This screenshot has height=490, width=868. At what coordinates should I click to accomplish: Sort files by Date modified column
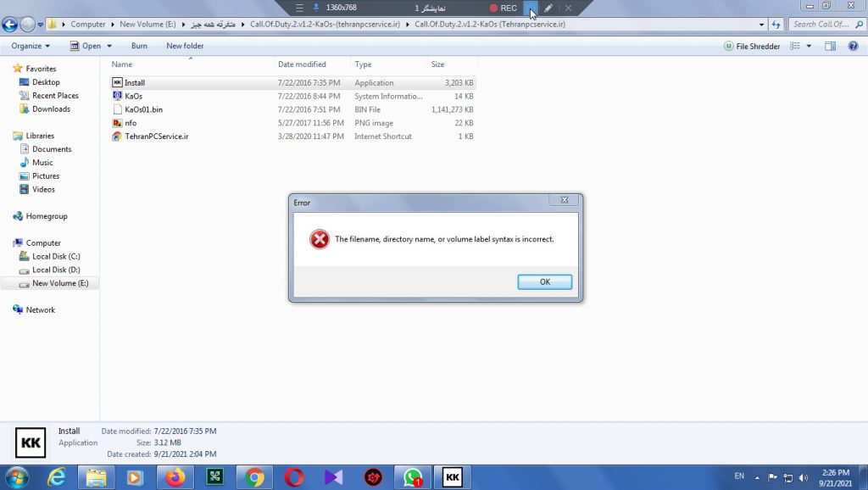click(301, 64)
